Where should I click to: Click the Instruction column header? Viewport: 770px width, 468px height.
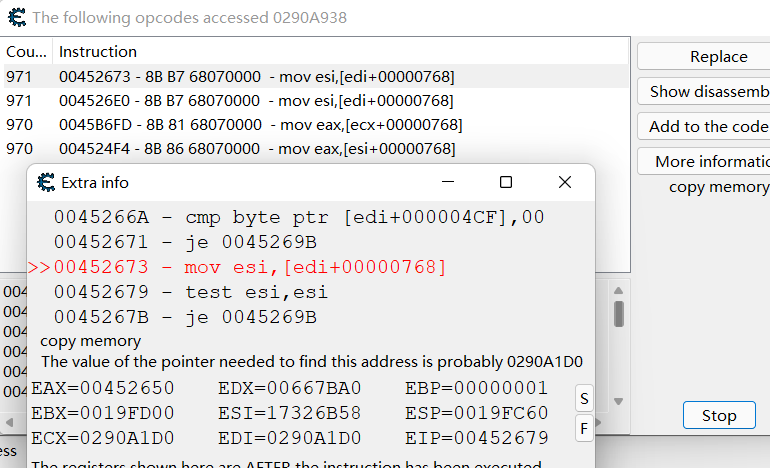point(98,51)
